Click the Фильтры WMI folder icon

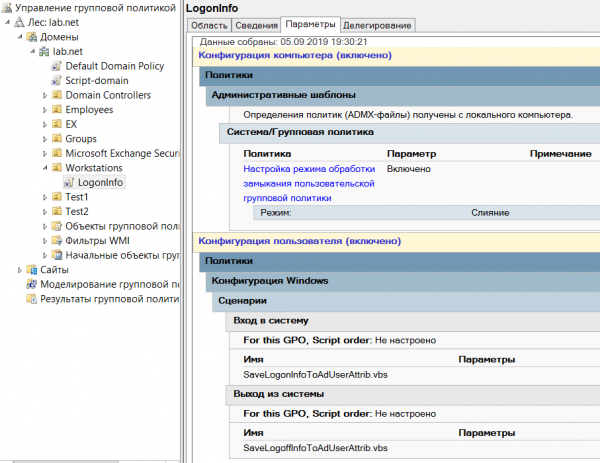click(x=56, y=241)
